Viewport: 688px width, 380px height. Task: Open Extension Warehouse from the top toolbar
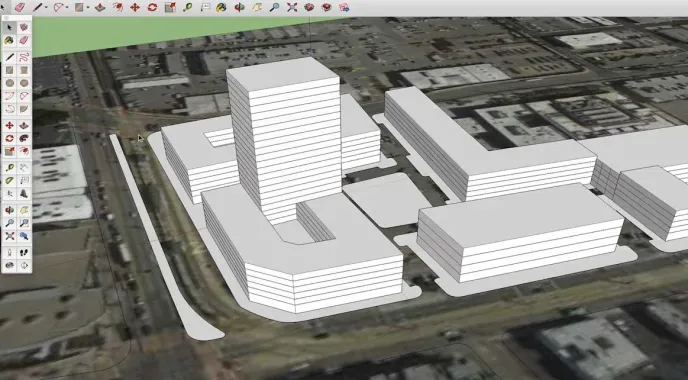[x=327, y=7]
